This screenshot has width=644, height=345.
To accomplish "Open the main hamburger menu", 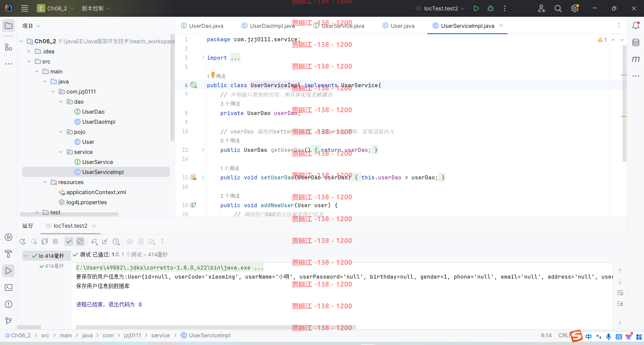I will [x=25, y=8].
